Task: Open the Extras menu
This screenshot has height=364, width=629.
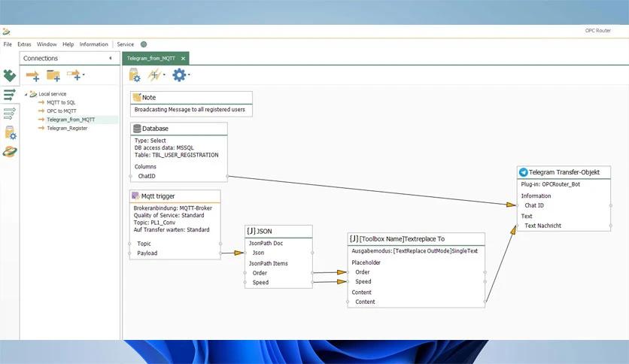Action: coord(24,44)
